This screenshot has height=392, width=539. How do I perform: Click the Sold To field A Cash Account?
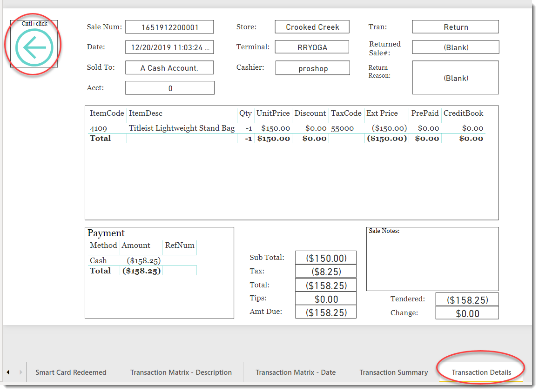(169, 67)
